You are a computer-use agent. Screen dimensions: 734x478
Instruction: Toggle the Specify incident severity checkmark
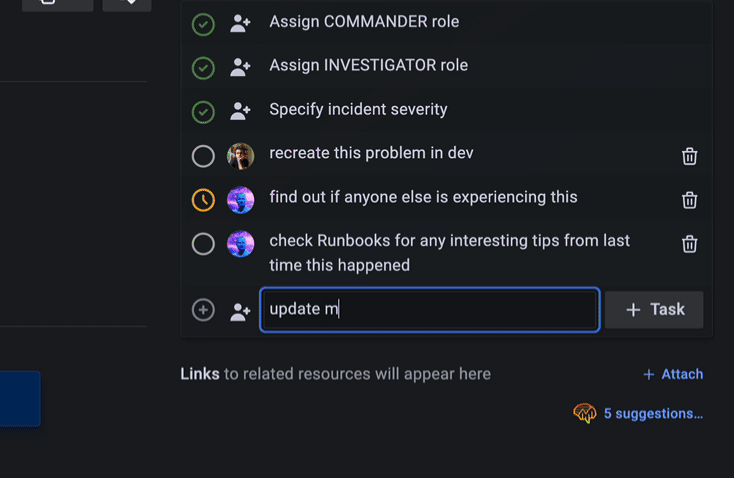tap(203, 111)
